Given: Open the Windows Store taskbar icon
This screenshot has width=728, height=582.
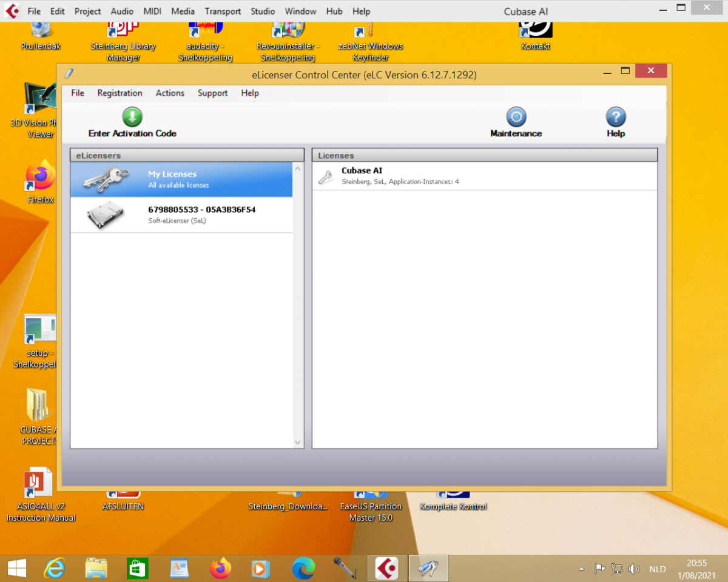Looking at the screenshot, I should pos(138,568).
